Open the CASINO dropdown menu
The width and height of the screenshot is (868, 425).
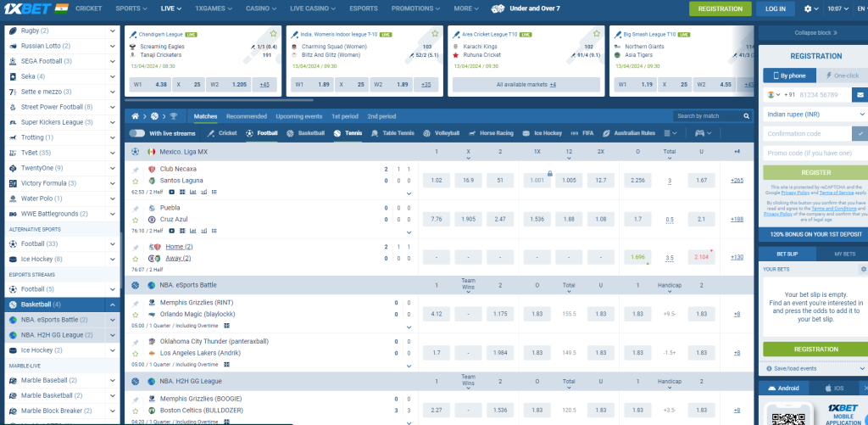pyautogui.click(x=261, y=8)
